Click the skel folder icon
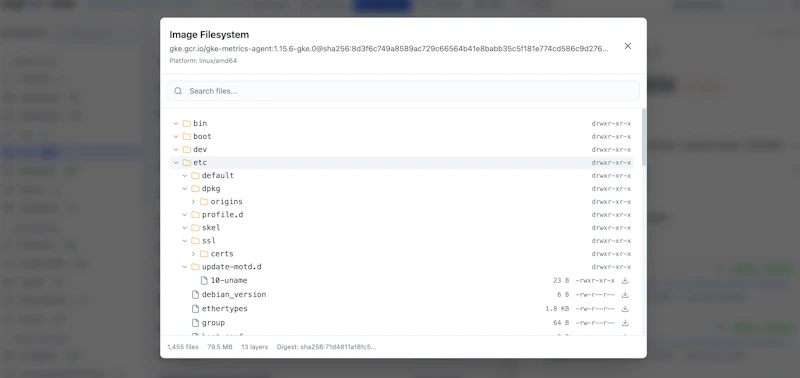 click(195, 228)
